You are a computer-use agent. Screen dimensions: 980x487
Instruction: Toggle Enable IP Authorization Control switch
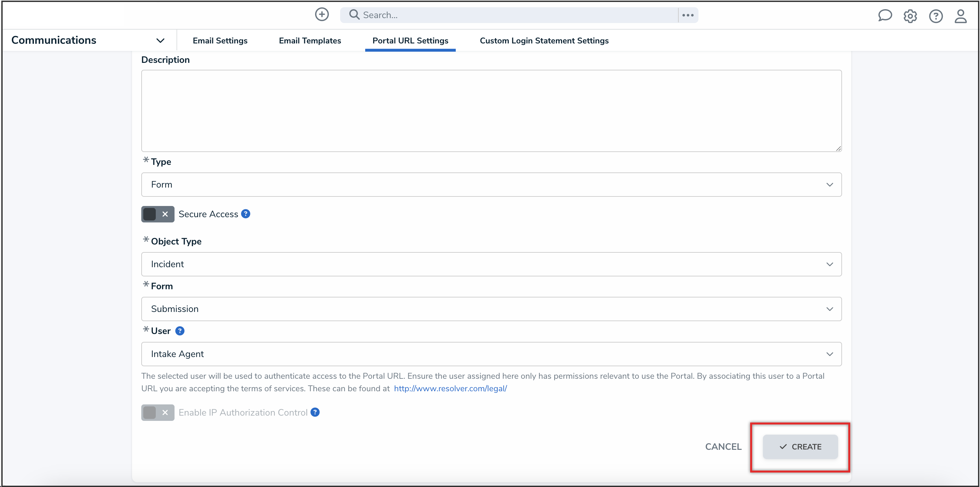(x=157, y=413)
